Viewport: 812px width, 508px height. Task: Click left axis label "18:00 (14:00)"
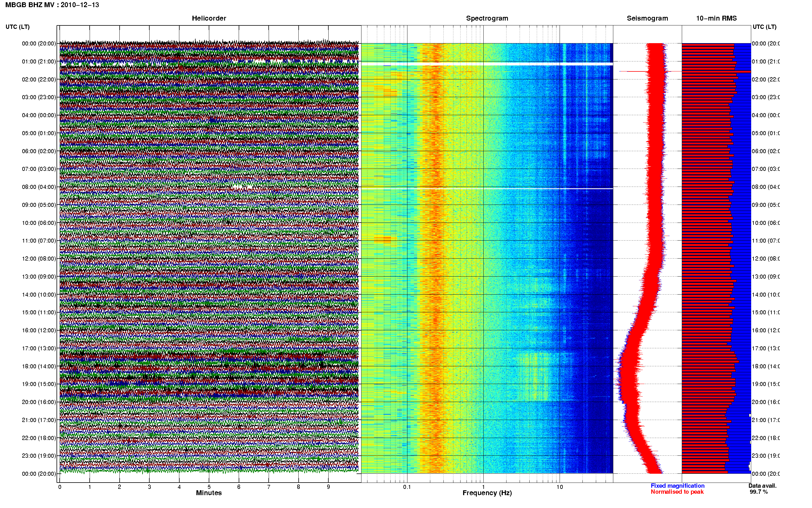39,366
